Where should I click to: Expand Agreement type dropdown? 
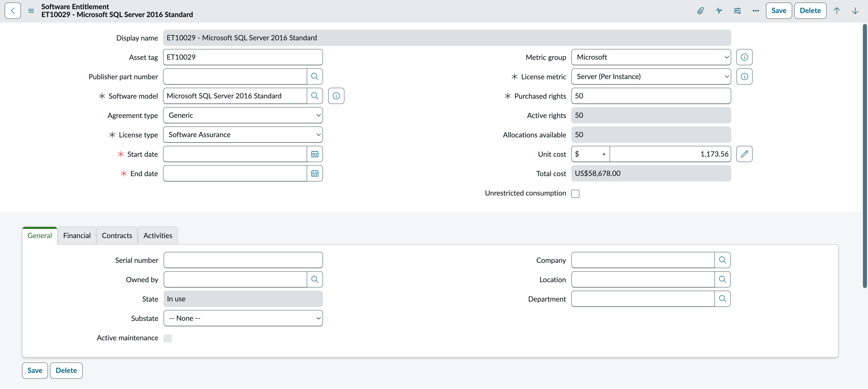click(243, 115)
